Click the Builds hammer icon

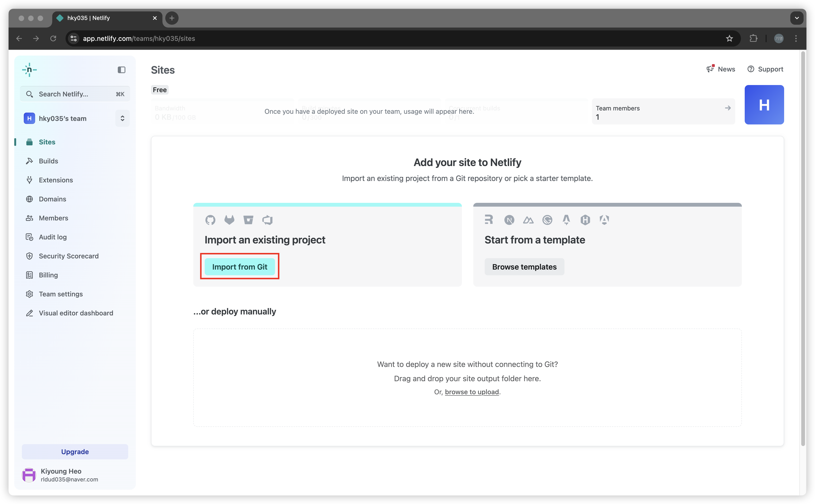(29, 161)
